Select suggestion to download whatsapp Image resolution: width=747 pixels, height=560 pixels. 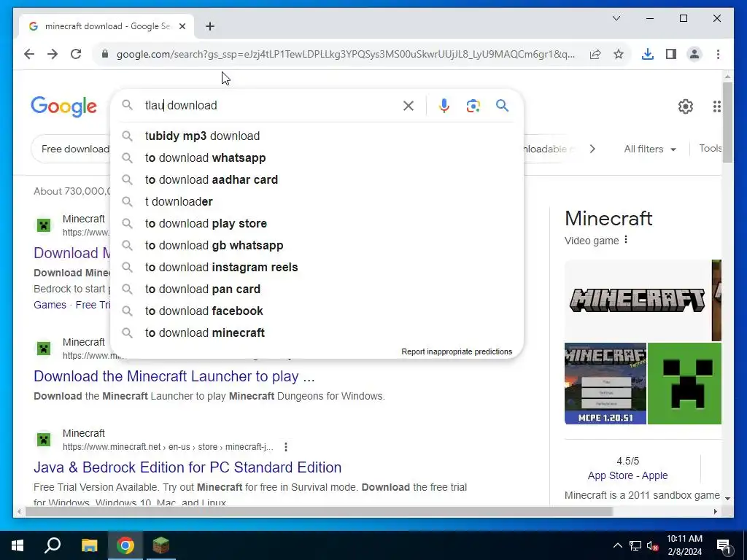pos(317,158)
